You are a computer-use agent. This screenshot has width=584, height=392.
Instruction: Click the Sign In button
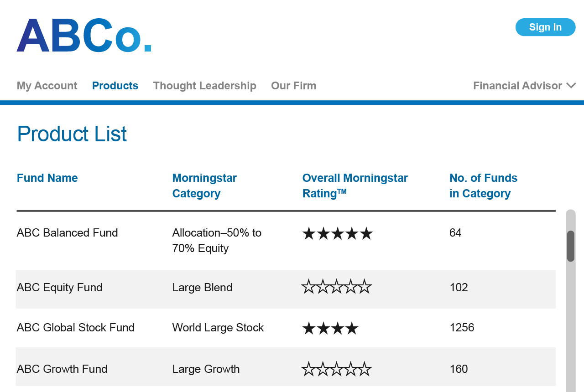(545, 27)
